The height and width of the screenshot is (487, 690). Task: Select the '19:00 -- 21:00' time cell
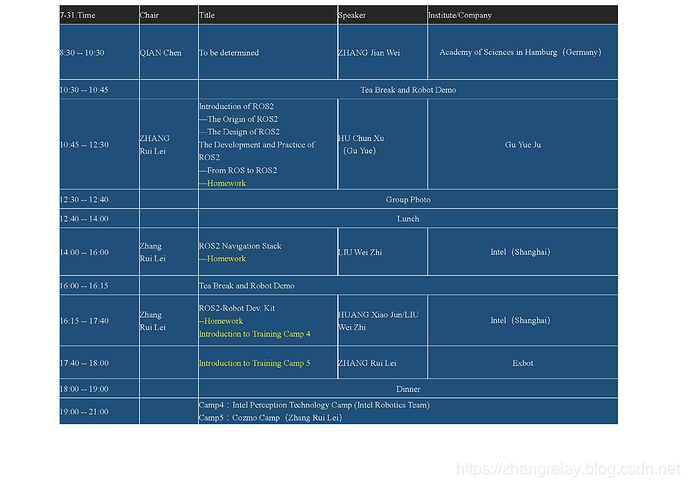tap(99, 412)
